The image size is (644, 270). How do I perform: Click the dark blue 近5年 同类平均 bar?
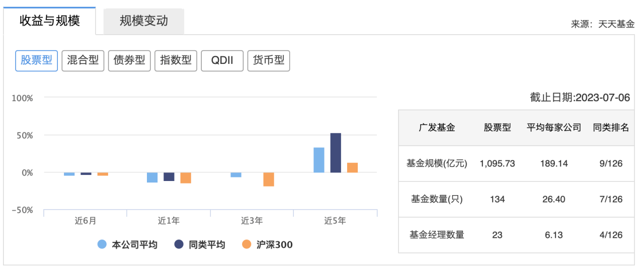(336, 153)
